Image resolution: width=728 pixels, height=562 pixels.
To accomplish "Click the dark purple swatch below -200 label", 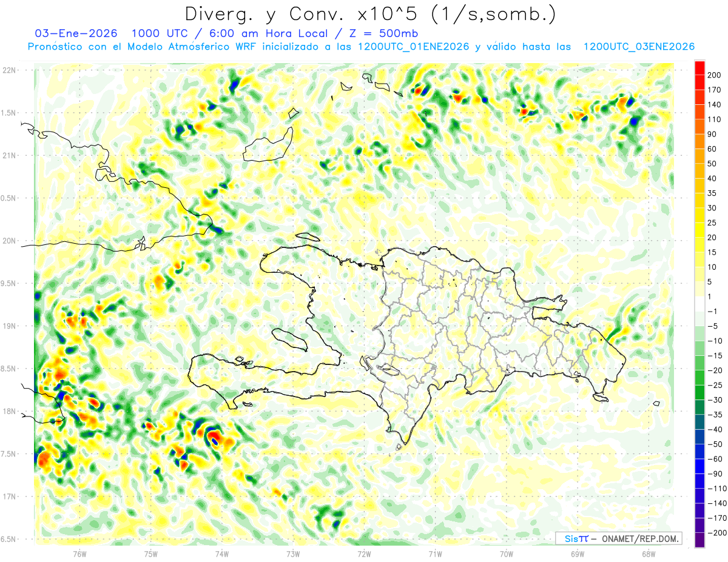I will click(x=699, y=540).
